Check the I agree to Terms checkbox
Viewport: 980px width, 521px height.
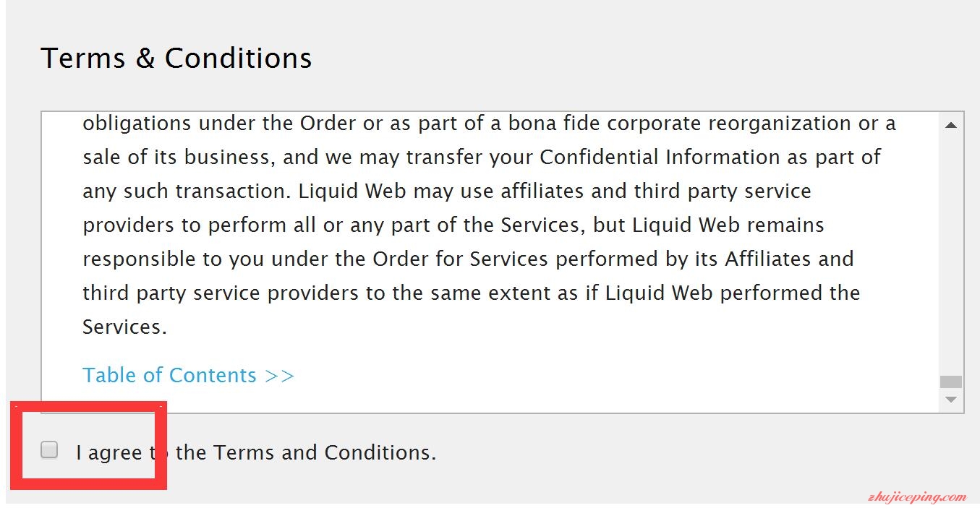coord(49,449)
